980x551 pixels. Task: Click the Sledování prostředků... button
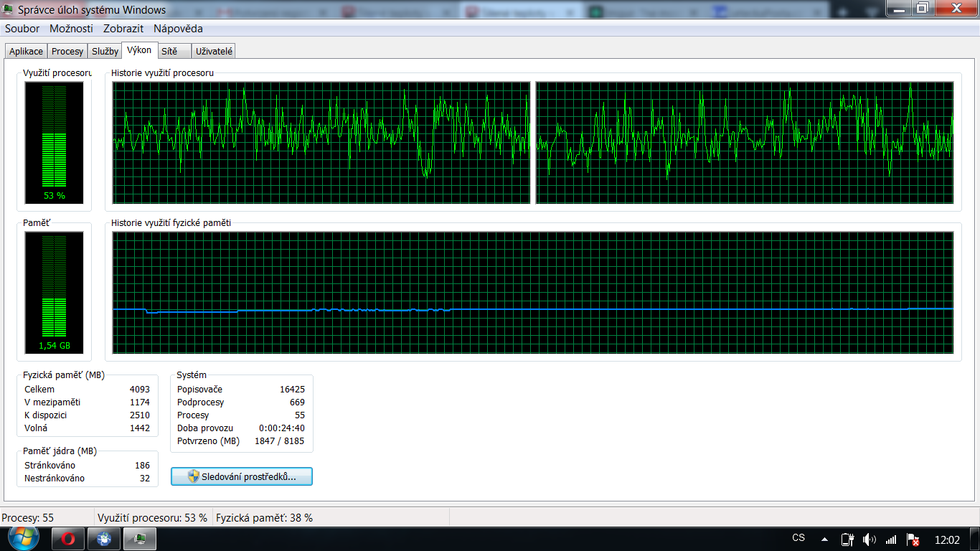242,476
